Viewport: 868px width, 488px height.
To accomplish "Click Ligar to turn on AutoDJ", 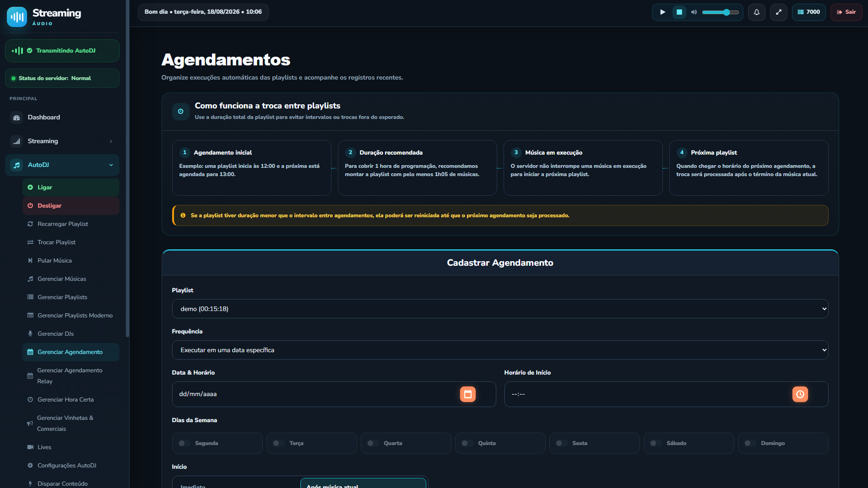I will pyautogui.click(x=71, y=188).
